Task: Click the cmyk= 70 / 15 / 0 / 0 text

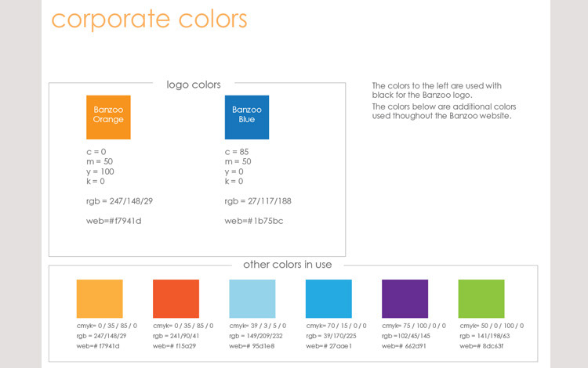Action: click(x=335, y=326)
